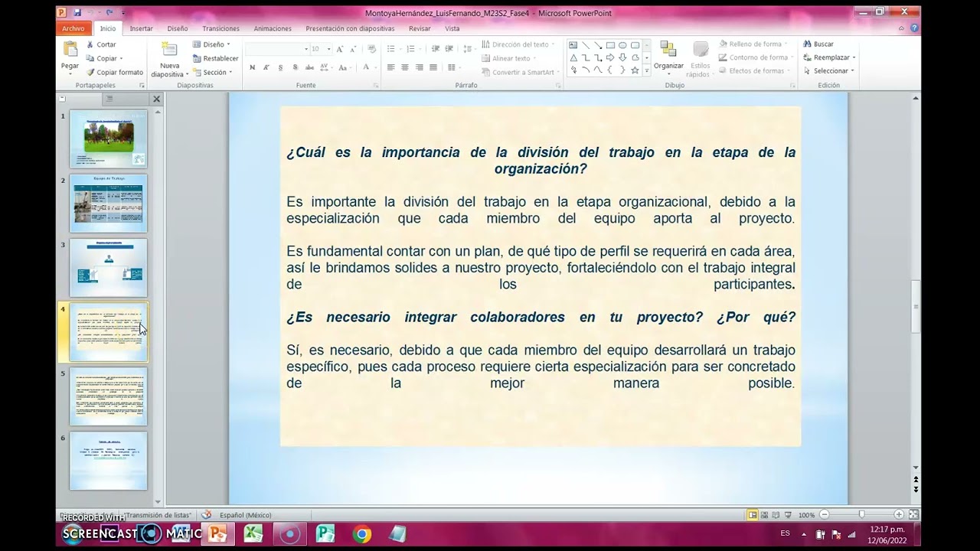Open the Diseño layout dropdown
980x551 pixels.
[211, 44]
